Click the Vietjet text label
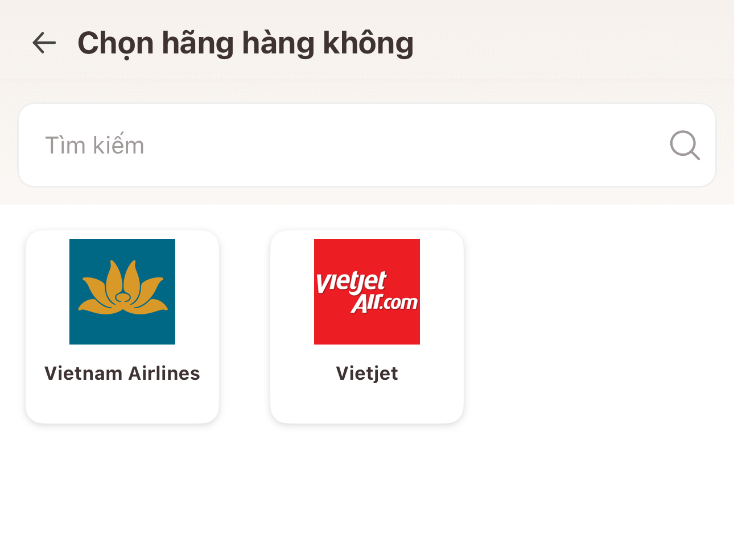Image resolution: width=734 pixels, height=560 pixels. tap(366, 373)
